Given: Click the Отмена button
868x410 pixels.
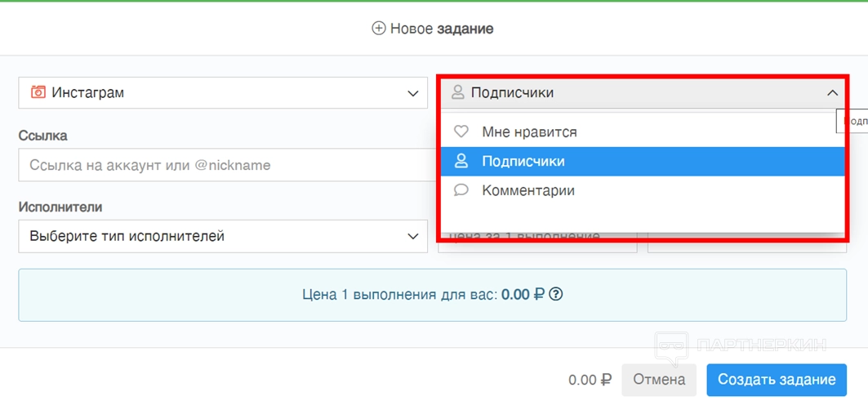Looking at the screenshot, I should 659,380.
